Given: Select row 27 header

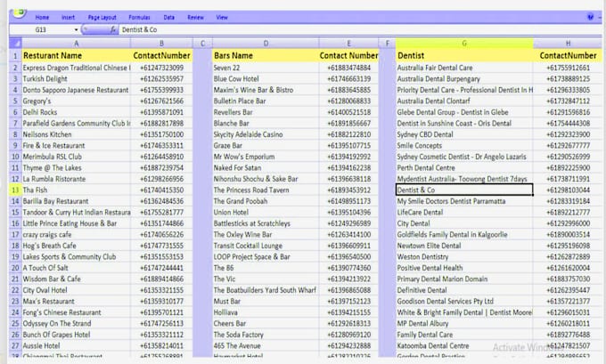Looking at the screenshot, I should 15,346.
